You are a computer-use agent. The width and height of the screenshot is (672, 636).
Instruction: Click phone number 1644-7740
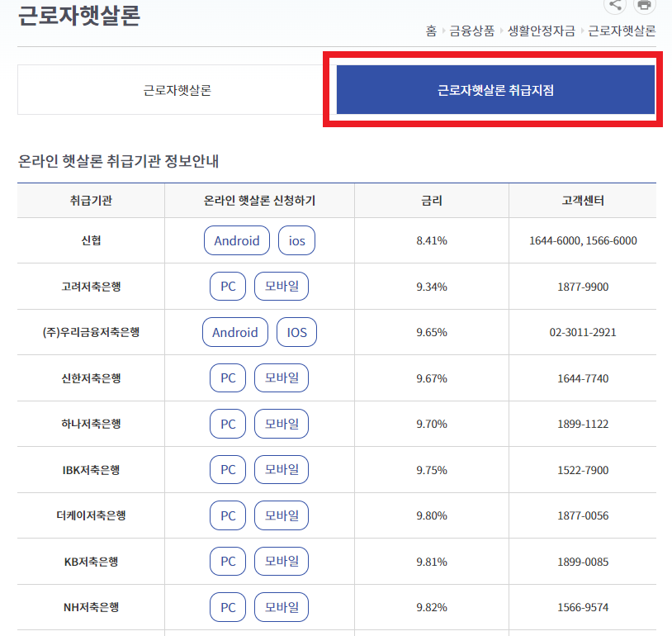[x=583, y=378]
